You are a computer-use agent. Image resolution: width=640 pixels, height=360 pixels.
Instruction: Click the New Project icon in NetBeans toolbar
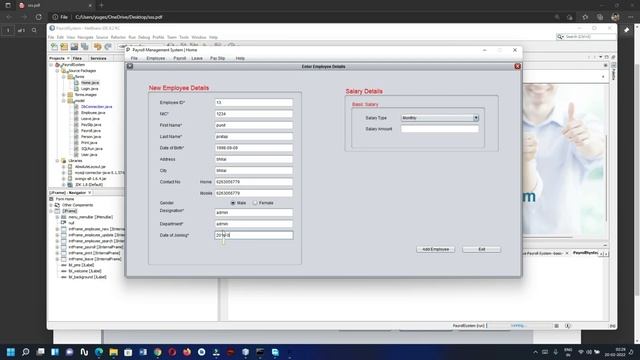[64, 47]
